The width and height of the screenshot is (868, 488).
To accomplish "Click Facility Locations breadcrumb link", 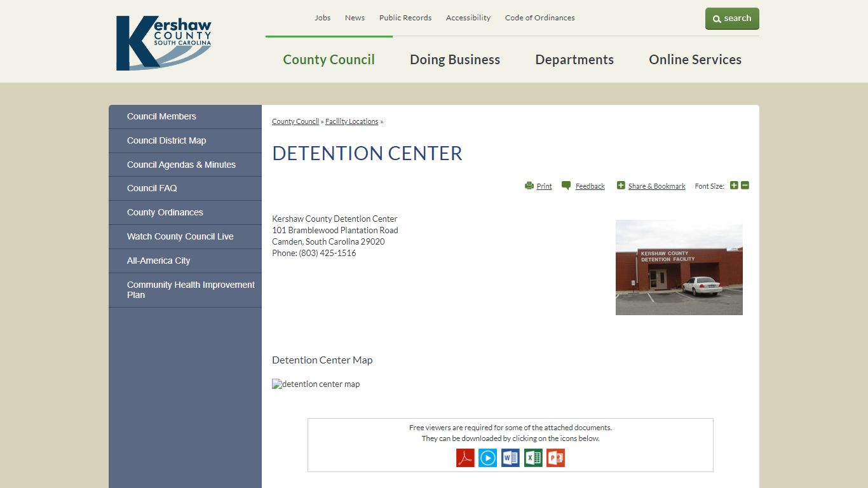I will coord(351,121).
